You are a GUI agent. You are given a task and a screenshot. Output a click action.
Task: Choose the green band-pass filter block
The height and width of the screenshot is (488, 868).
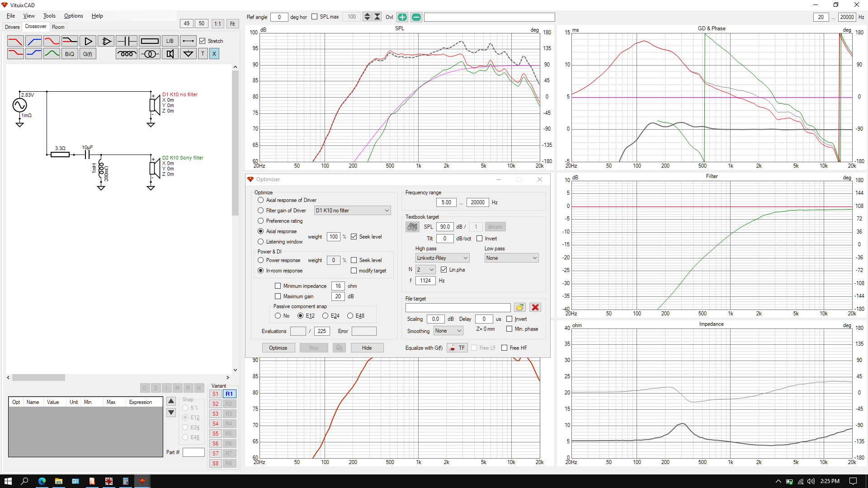(x=52, y=54)
